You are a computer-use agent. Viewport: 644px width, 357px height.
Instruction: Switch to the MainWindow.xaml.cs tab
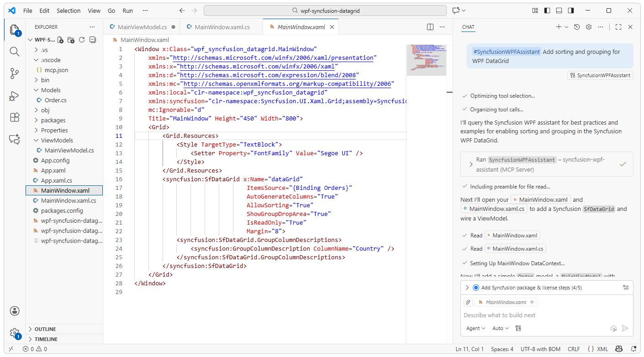222,26
